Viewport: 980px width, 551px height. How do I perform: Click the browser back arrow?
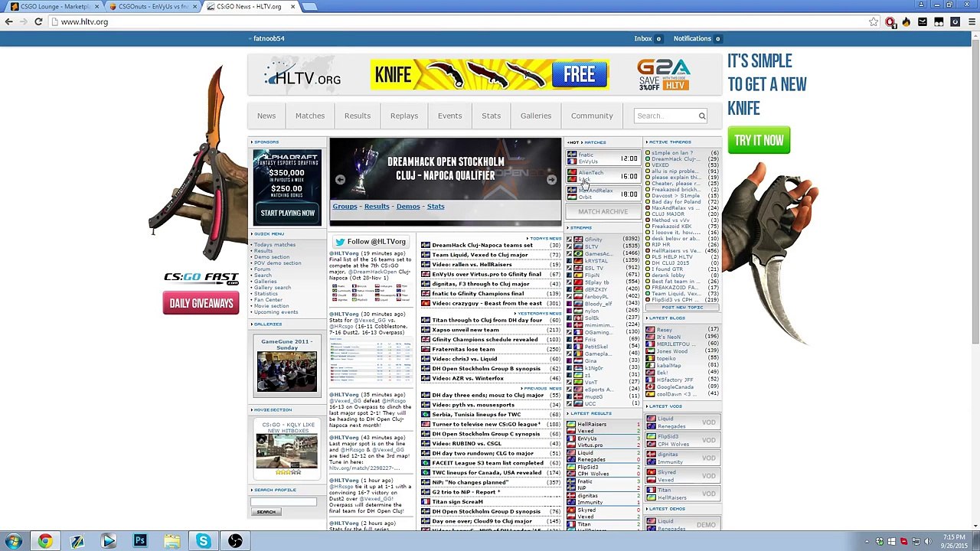(9, 21)
